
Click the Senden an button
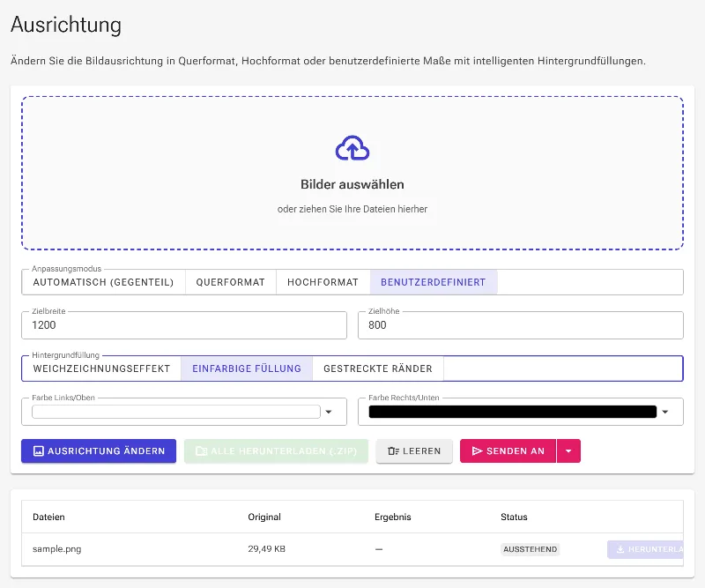tap(508, 450)
